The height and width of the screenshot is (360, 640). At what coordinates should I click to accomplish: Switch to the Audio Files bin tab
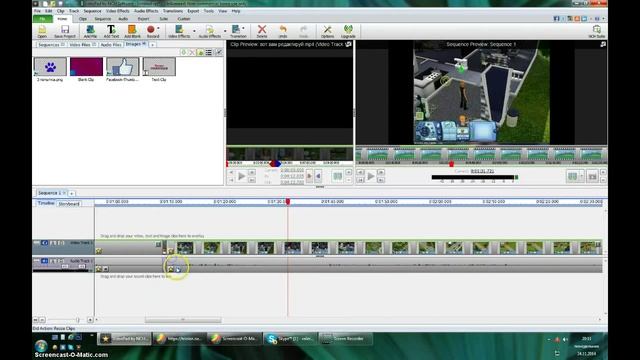click(111, 44)
